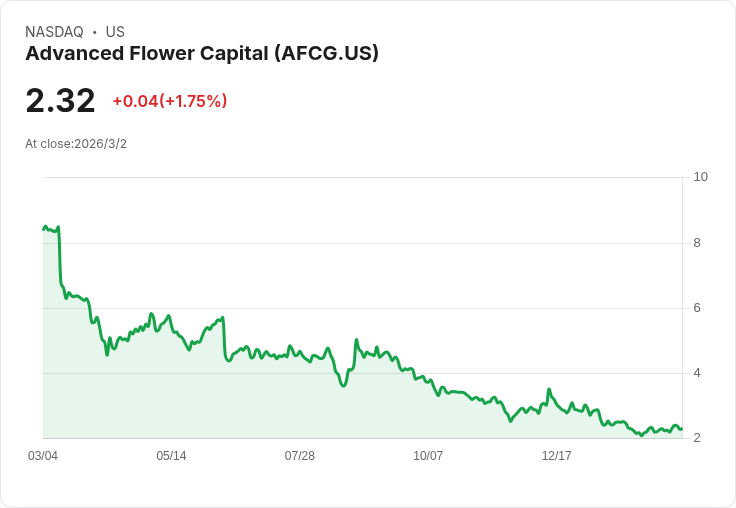Click the 6 value on the price axis
Viewport: 736px width, 508px height.
pyautogui.click(x=697, y=308)
